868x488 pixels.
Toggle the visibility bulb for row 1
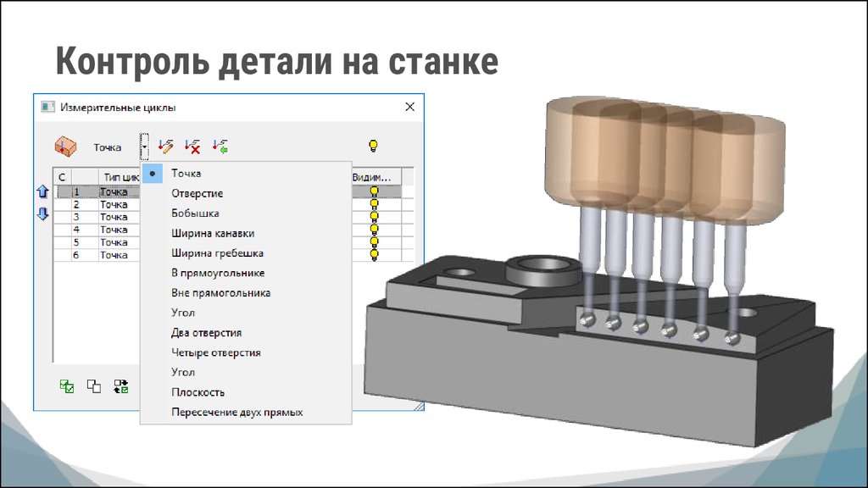coord(374,192)
